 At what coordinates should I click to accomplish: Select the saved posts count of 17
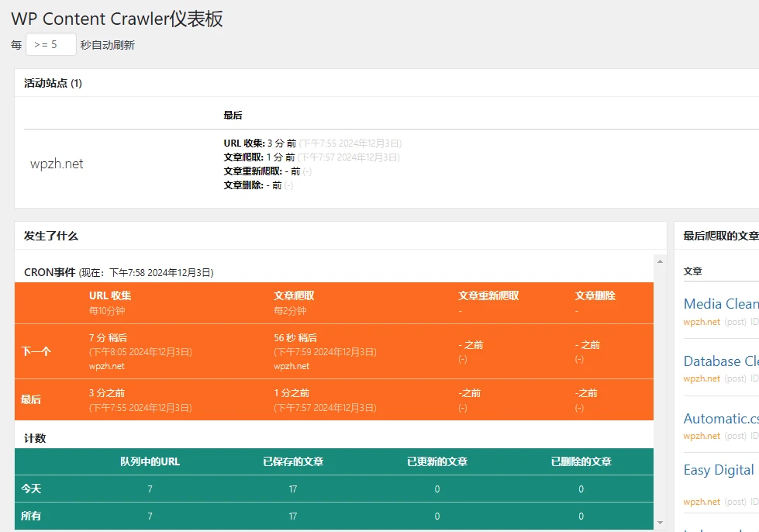tap(292, 489)
